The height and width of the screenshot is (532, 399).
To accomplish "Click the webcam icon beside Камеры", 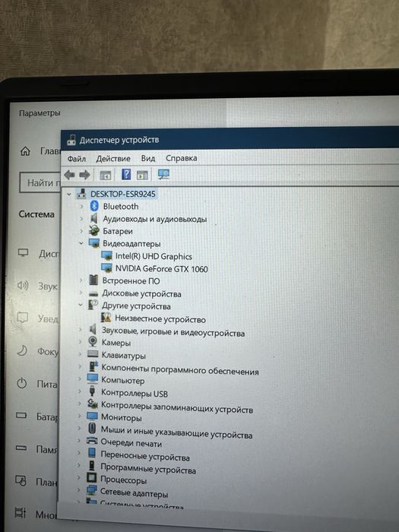I will click(x=93, y=341).
